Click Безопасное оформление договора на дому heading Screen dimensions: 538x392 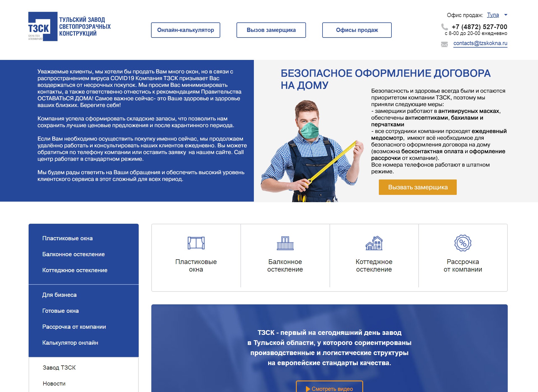[386, 79]
